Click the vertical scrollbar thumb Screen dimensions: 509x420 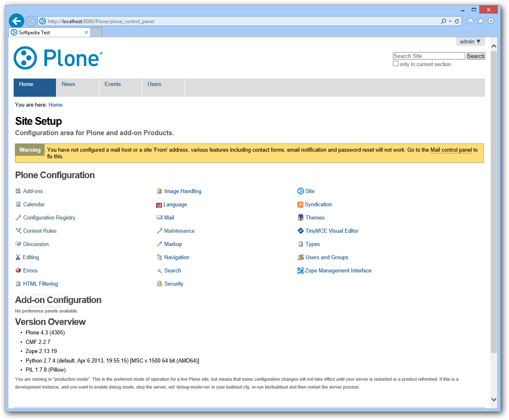tap(494, 202)
